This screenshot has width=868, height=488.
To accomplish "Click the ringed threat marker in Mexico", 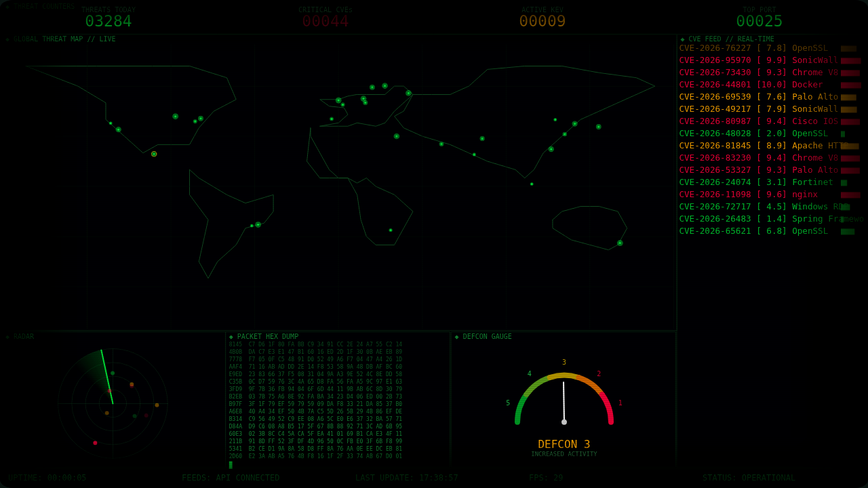I will coord(154,154).
